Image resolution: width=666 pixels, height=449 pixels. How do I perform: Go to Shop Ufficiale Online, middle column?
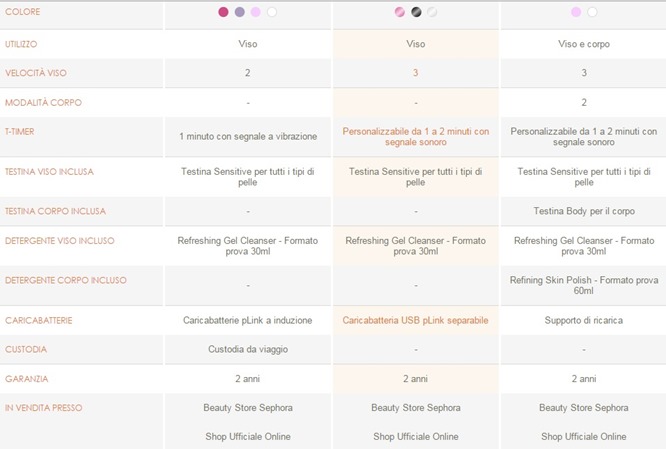(x=415, y=436)
